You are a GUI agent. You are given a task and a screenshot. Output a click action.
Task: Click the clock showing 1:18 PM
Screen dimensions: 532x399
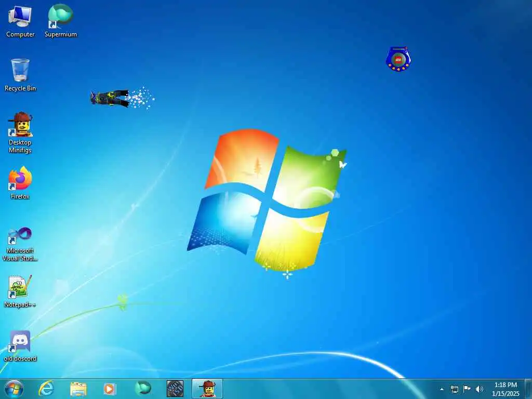click(x=506, y=389)
